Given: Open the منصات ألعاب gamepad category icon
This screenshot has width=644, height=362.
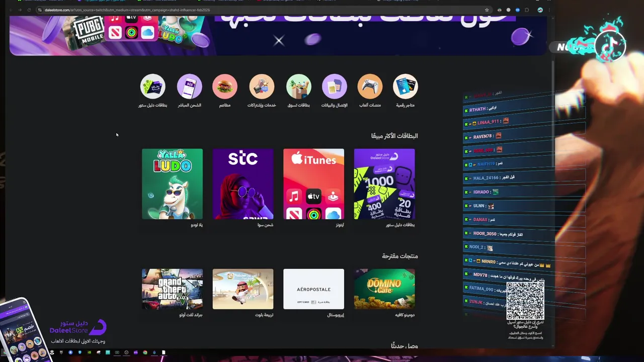Looking at the screenshot, I should (370, 86).
